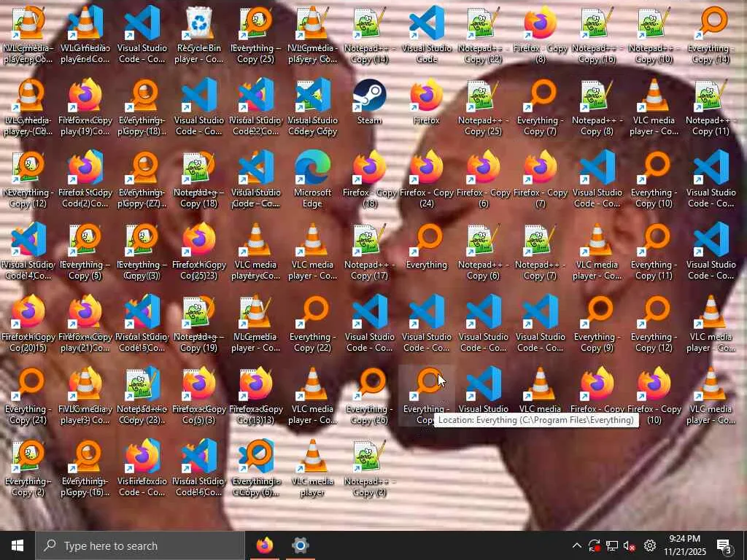Select Notepad++ - Copy (17) shortcut
The image size is (747, 560).
(x=369, y=252)
